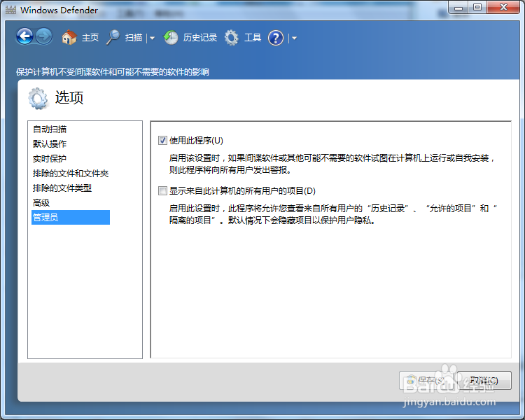Open help with the question mark icon
525x420 pixels.
pos(276,38)
